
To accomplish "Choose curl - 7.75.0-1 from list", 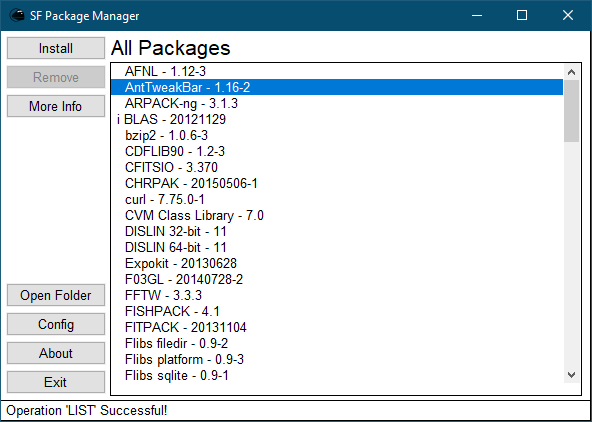I will [x=337, y=199].
